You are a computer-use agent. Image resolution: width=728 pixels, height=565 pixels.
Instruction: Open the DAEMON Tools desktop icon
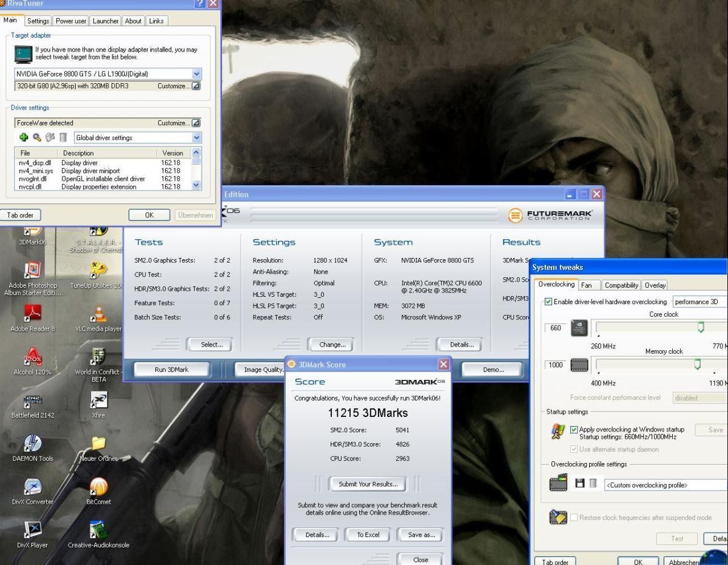coord(33,442)
